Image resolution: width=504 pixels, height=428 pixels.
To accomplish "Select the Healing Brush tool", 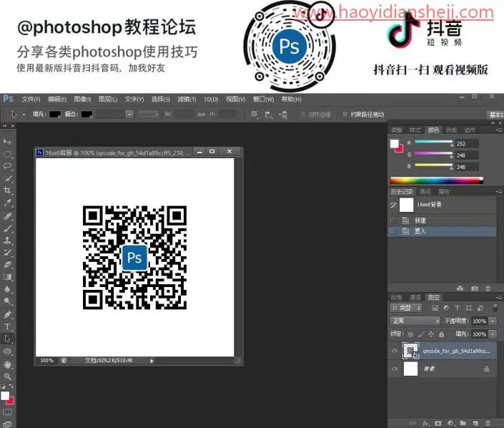I will tap(7, 216).
